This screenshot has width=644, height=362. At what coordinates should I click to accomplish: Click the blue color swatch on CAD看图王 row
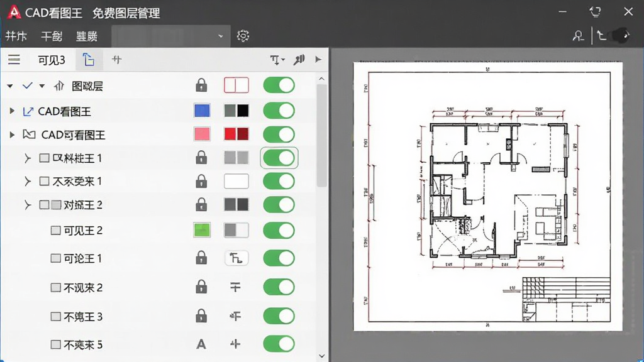202,111
